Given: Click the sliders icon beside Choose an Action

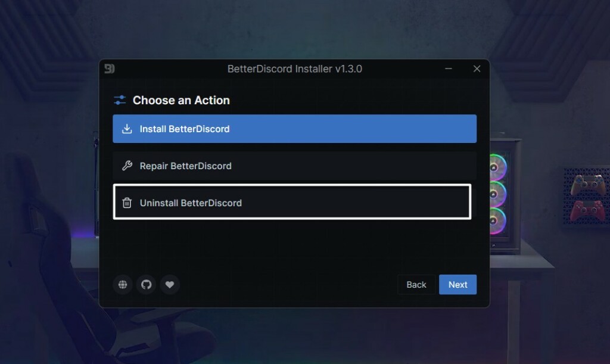Looking at the screenshot, I should [x=120, y=100].
